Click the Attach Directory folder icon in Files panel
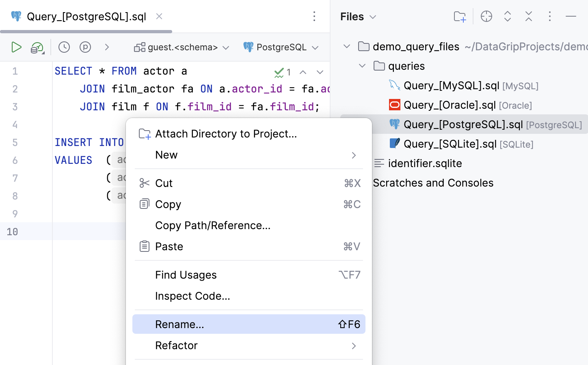Image resolution: width=588 pixels, height=365 pixels. click(459, 16)
